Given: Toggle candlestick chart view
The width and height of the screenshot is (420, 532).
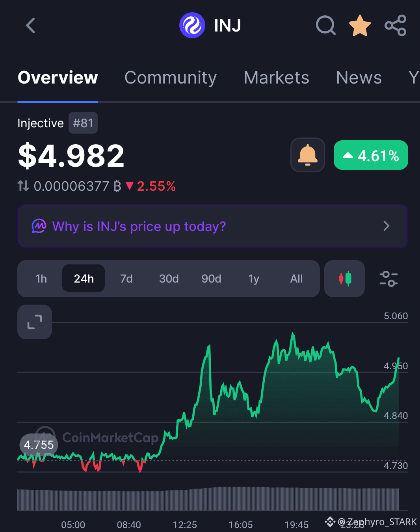Looking at the screenshot, I should (345, 279).
